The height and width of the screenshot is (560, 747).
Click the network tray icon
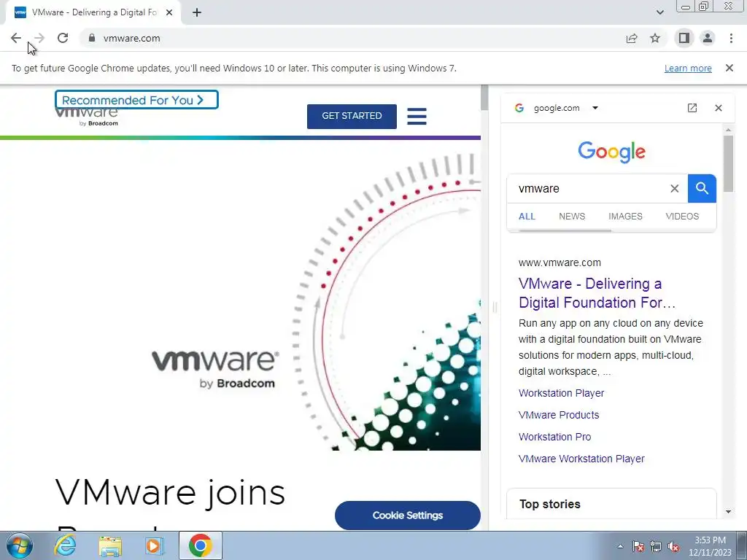[656, 546]
